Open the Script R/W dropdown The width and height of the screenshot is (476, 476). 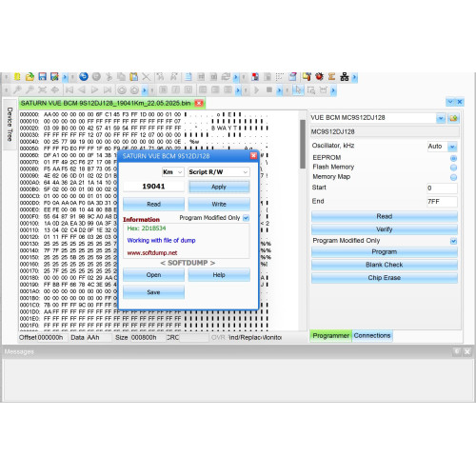[x=219, y=172]
